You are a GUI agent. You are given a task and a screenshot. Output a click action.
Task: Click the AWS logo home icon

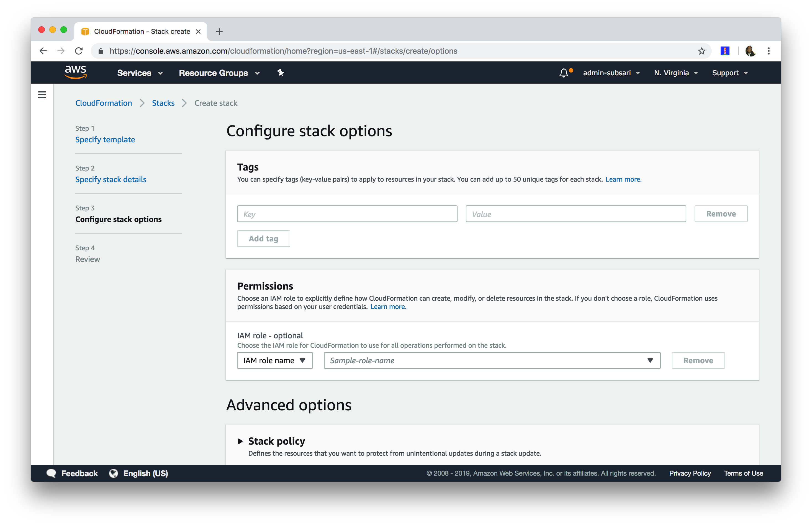click(x=75, y=72)
